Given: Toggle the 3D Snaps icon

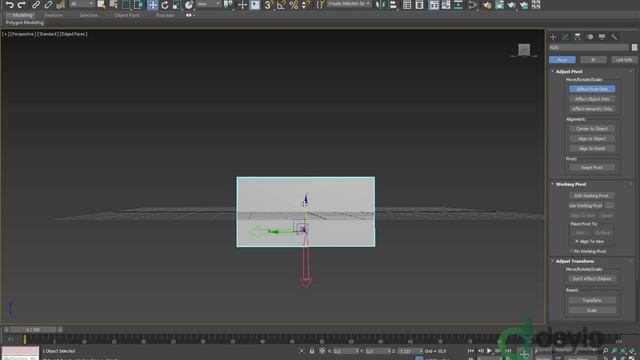Looking at the screenshot, I should click(x=268, y=4).
